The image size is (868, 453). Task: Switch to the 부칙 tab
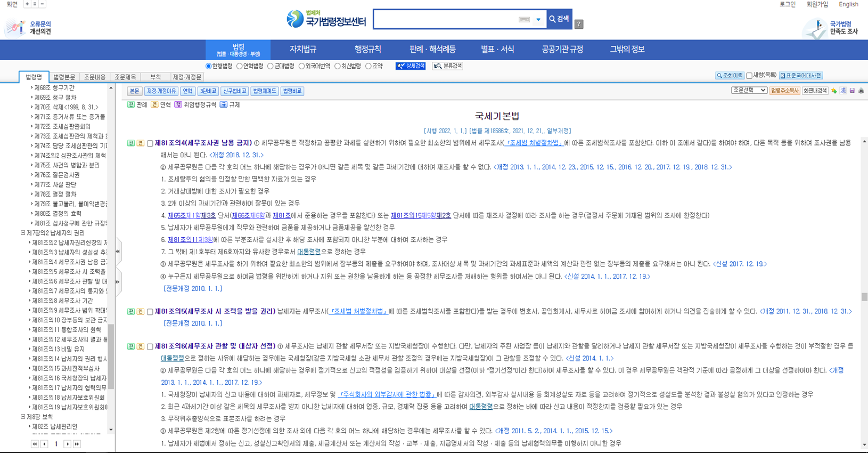point(155,77)
